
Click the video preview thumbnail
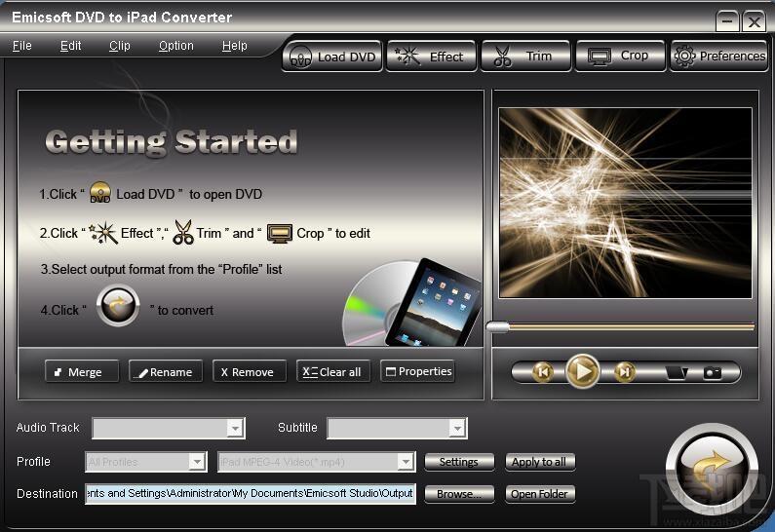(625, 203)
